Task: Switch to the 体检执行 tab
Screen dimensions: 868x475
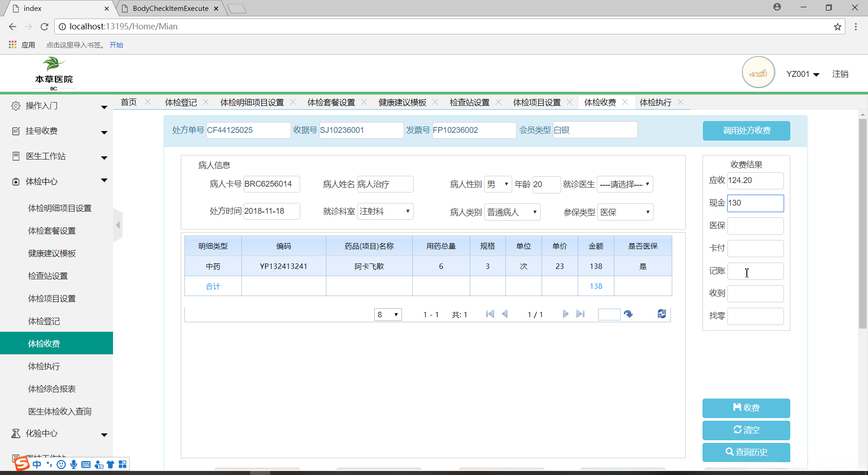Action: point(655,103)
